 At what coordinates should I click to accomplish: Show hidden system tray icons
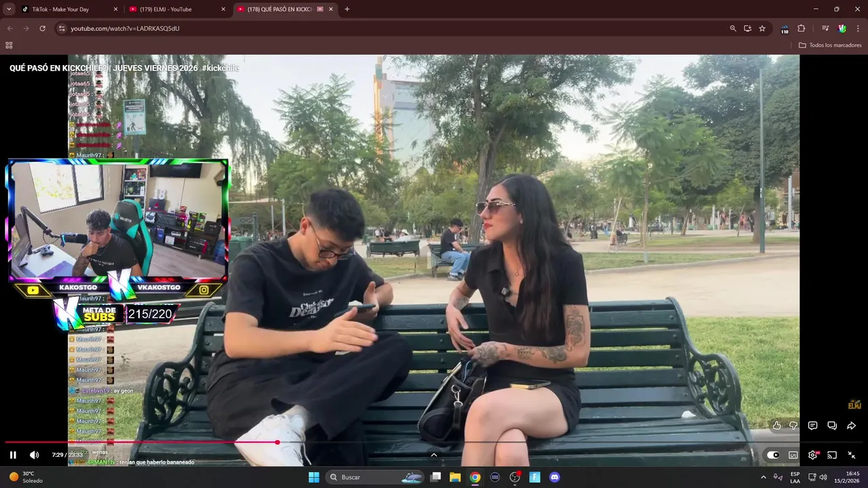click(764, 477)
